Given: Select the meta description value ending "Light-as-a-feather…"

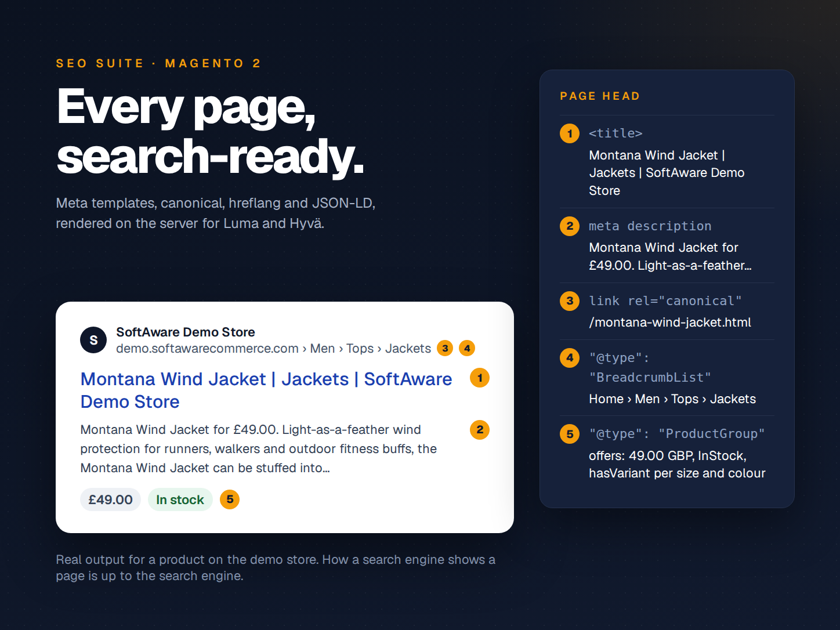Looking at the screenshot, I should (670, 256).
